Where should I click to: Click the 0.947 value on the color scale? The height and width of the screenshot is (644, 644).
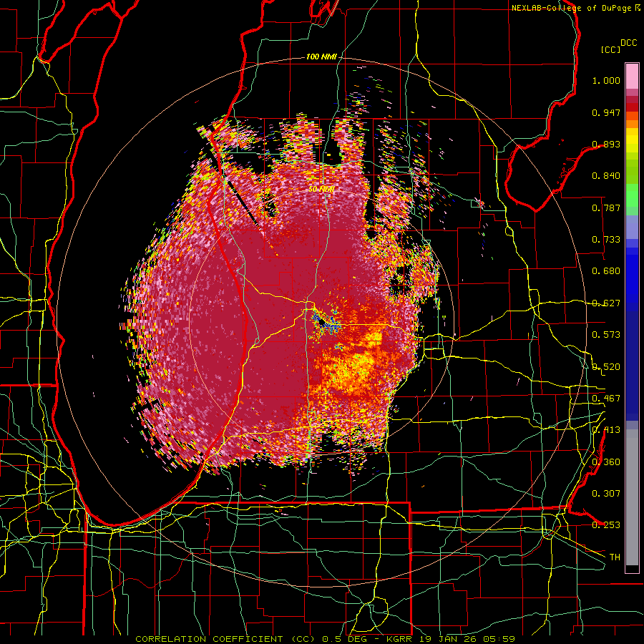[x=606, y=112]
